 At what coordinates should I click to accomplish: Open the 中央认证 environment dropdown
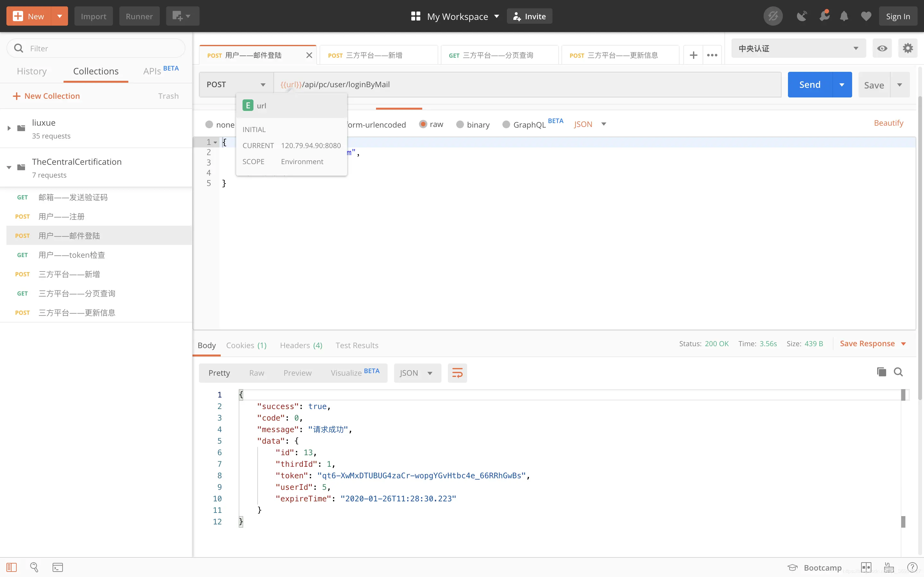click(798, 48)
